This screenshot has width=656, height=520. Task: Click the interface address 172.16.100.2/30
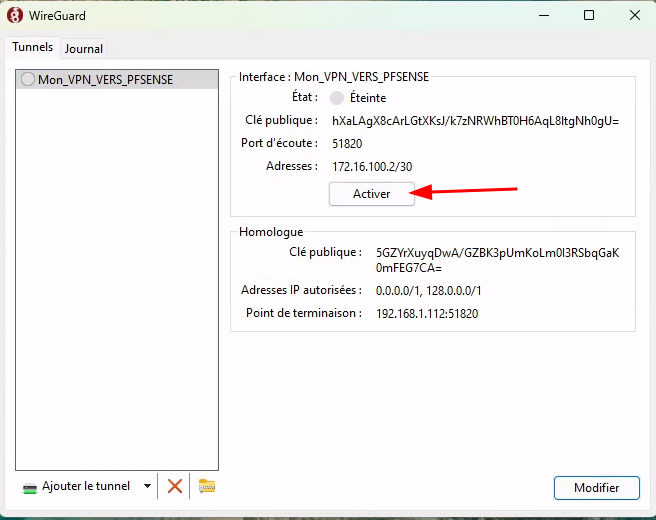pos(370,166)
